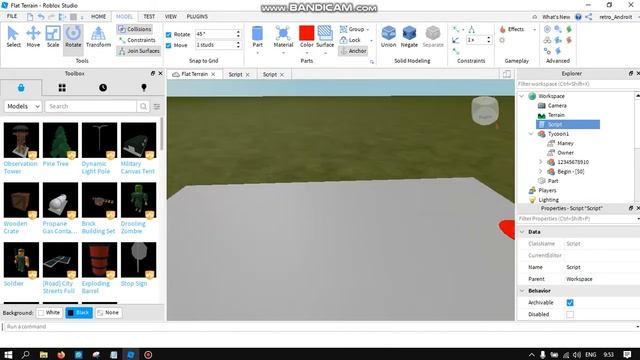Open the Windows Start menu

pos(8,354)
